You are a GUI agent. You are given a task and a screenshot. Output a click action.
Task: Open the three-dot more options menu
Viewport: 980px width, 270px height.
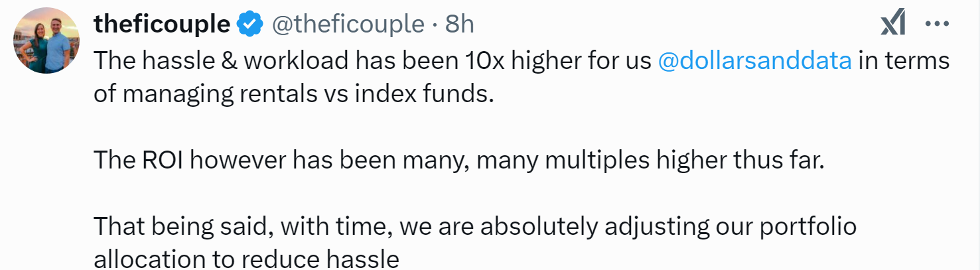(x=937, y=25)
